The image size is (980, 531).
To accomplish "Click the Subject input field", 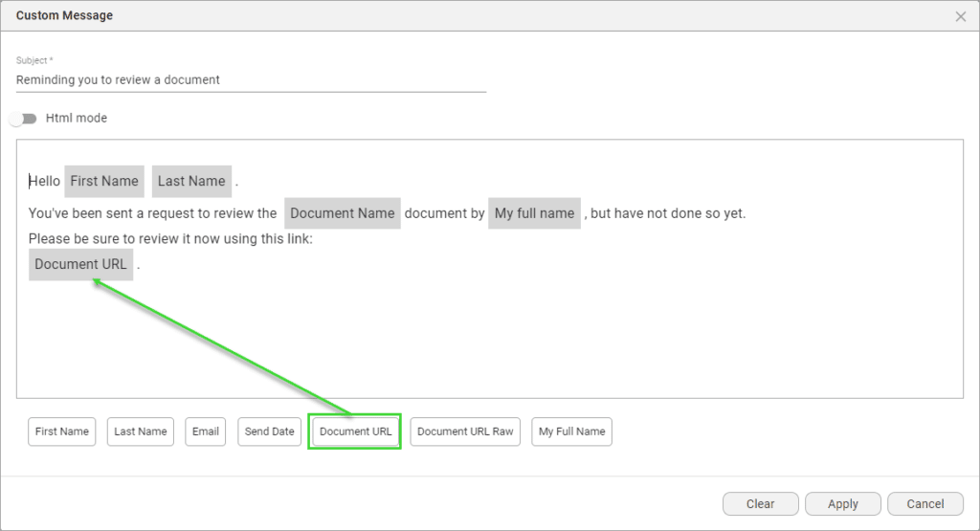I will (251, 80).
